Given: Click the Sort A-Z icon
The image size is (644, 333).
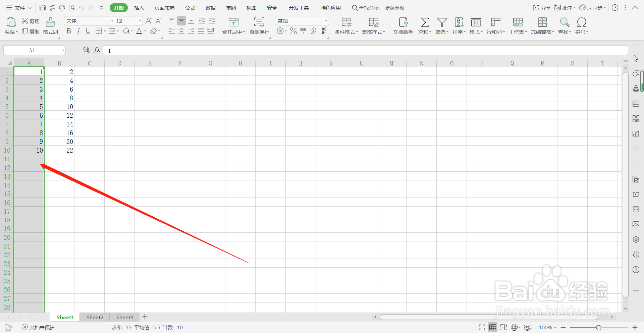Looking at the screenshot, I should pos(459,22).
